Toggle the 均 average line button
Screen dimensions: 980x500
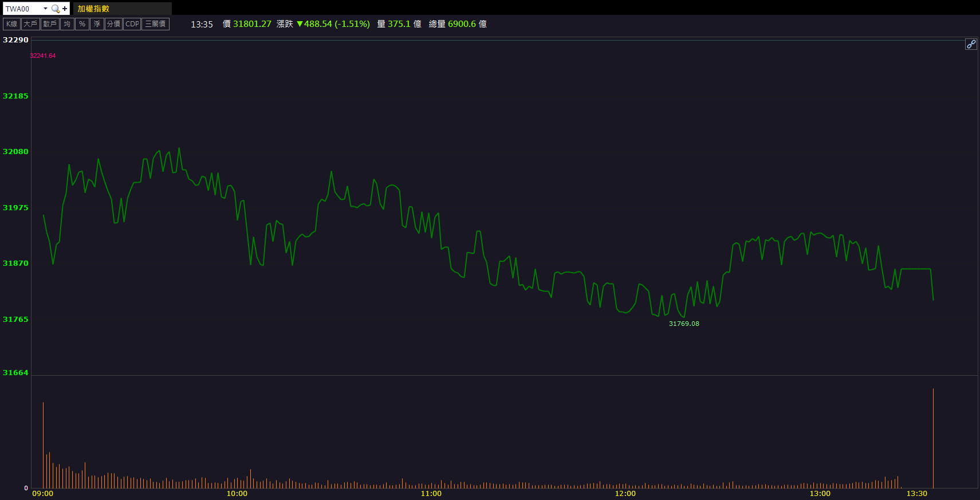coord(67,24)
